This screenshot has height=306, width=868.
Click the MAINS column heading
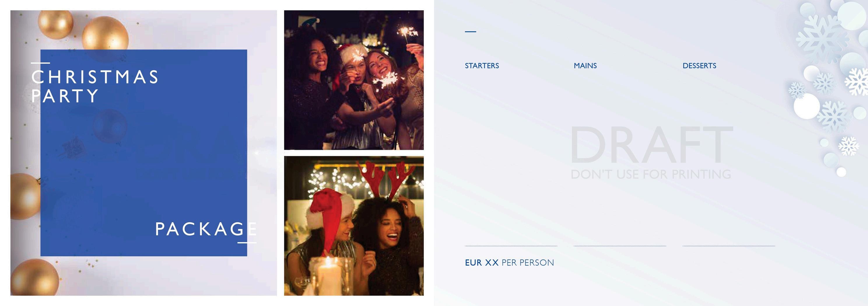(585, 66)
